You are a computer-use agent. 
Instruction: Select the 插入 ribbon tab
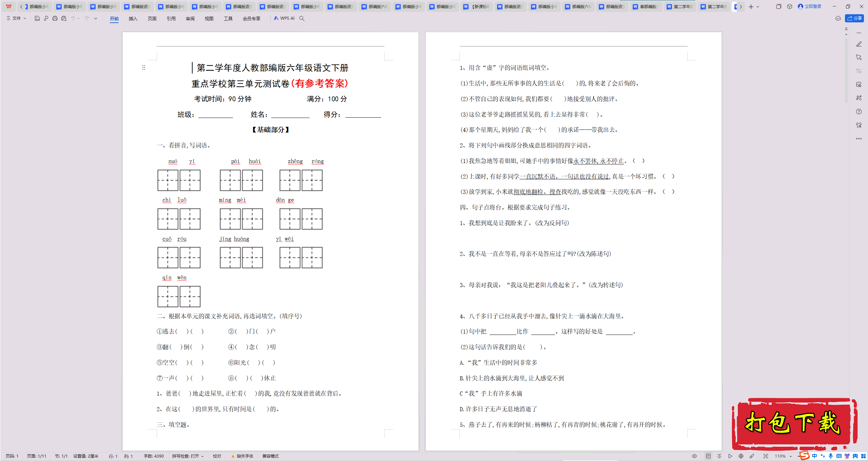(x=133, y=19)
